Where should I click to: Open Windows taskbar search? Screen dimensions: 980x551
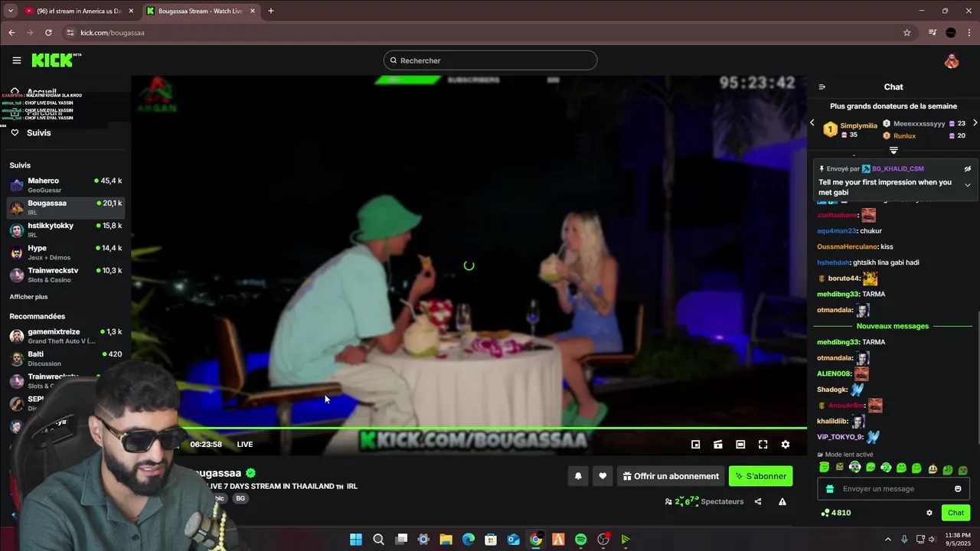tap(378, 540)
